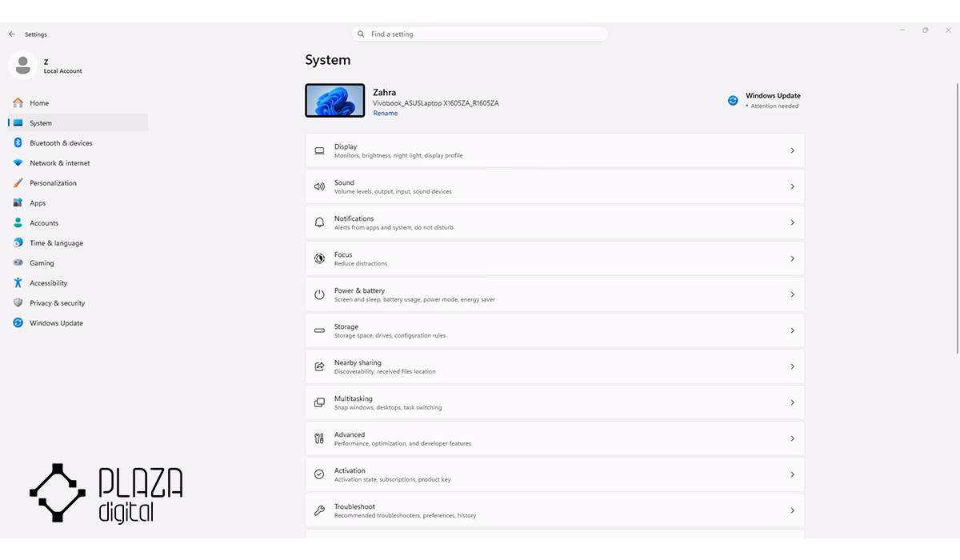The width and height of the screenshot is (960, 560).
Task: Expand Storage row chevron
Action: point(792,330)
